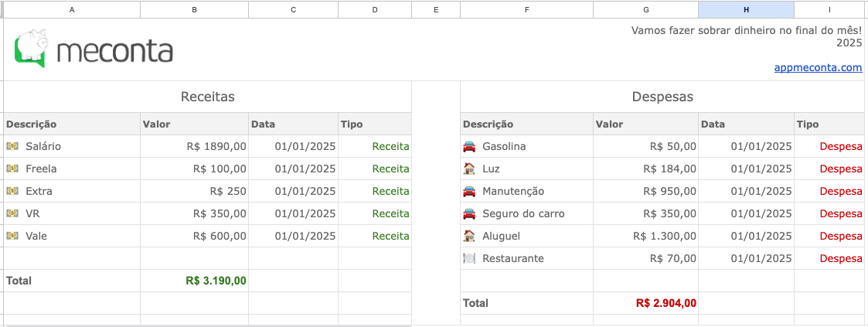Click the house icon beside Aluguel

point(469,236)
